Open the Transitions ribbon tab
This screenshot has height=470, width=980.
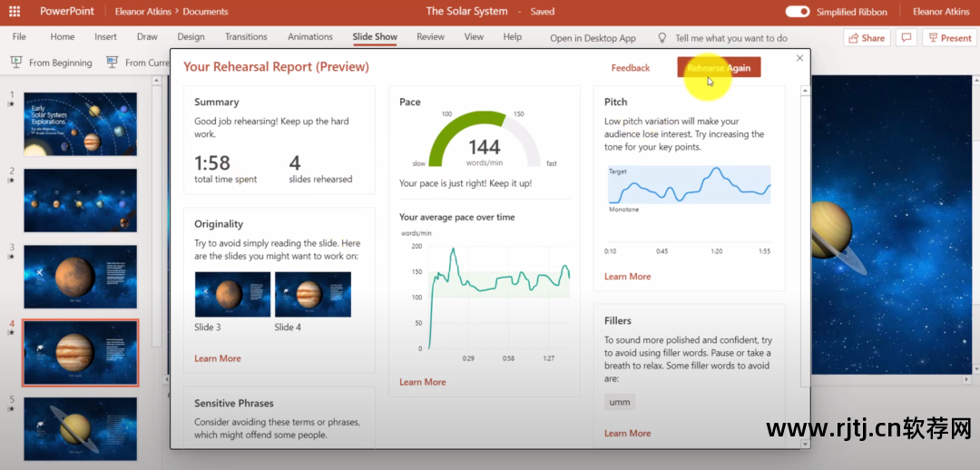(x=246, y=37)
